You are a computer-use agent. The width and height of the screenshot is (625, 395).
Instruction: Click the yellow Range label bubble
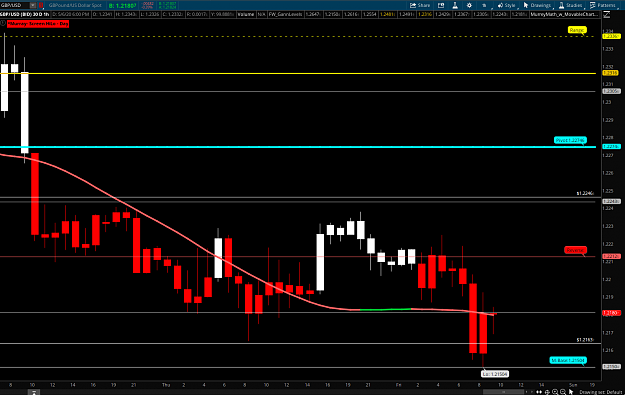(x=576, y=30)
